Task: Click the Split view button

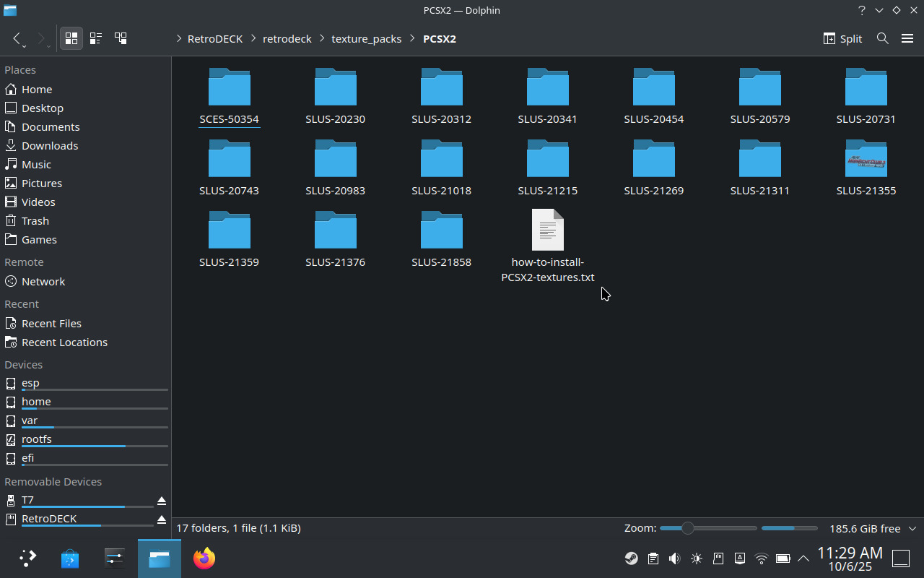Action: (842, 38)
